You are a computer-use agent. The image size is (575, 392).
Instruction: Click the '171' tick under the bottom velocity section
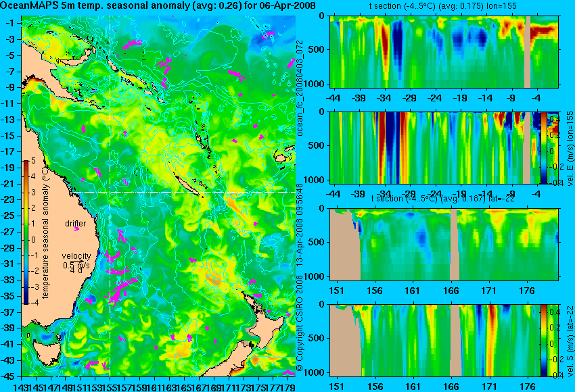pos(489,387)
